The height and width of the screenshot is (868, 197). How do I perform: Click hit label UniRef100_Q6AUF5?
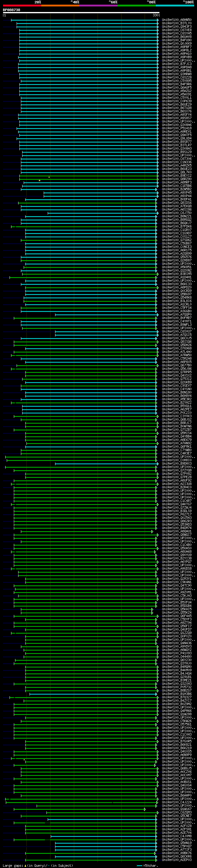click(x=177, y=88)
